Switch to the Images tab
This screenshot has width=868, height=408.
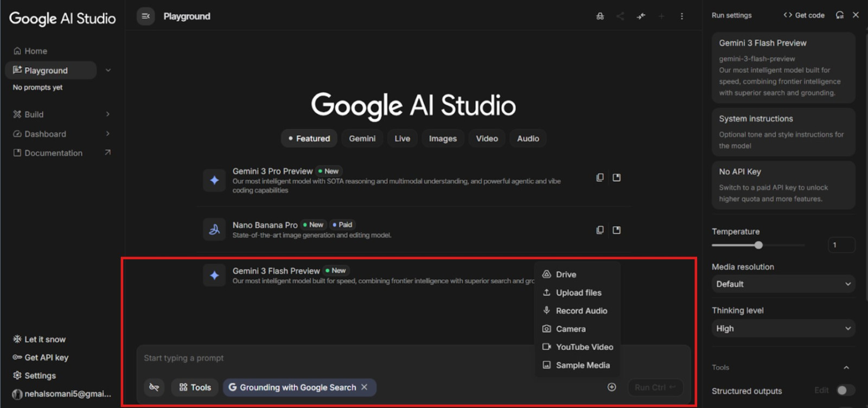pyautogui.click(x=443, y=138)
